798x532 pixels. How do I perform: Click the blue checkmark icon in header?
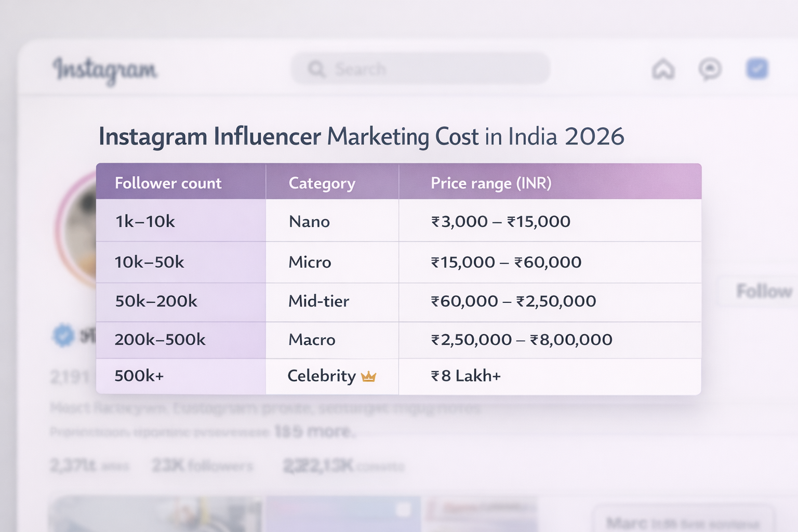757,69
